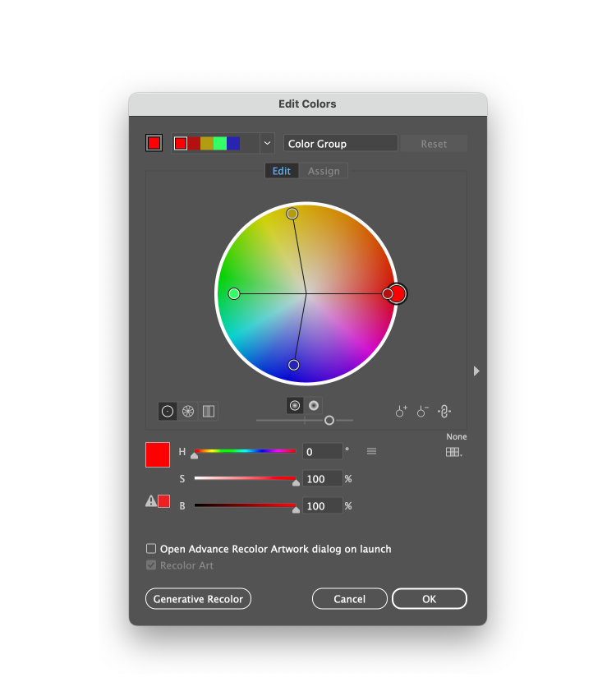This screenshot has width=616, height=682.
Task: Switch to the Assign tab
Action: (x=324, y=171)
